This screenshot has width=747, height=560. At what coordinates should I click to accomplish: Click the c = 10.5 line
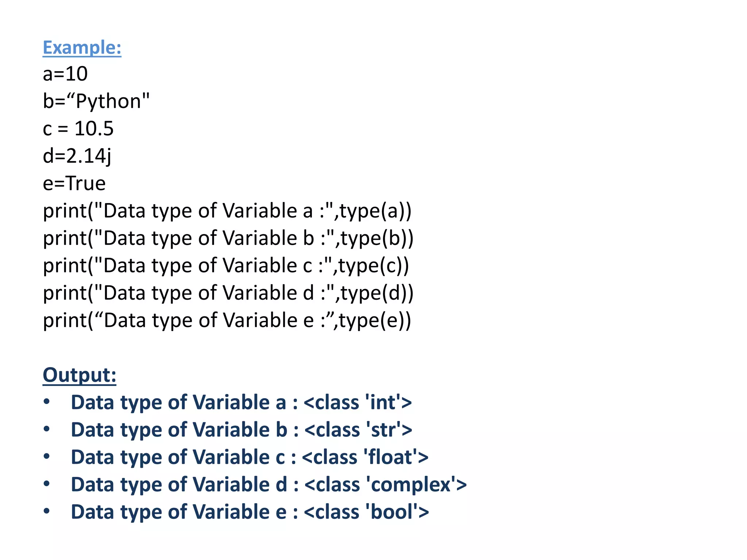(x=78, y=129)
